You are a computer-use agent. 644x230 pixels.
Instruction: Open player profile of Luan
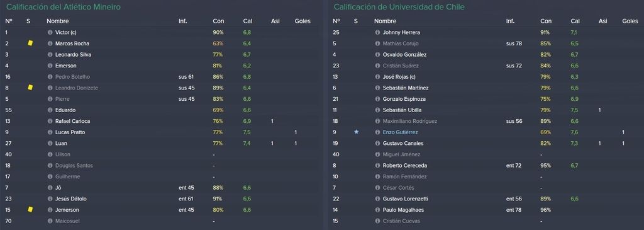(61, 143)
